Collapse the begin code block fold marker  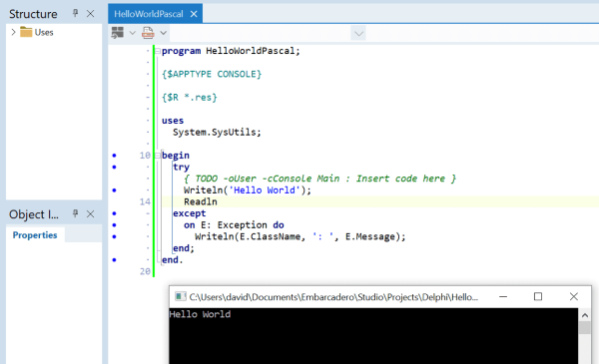coord(158,156)
